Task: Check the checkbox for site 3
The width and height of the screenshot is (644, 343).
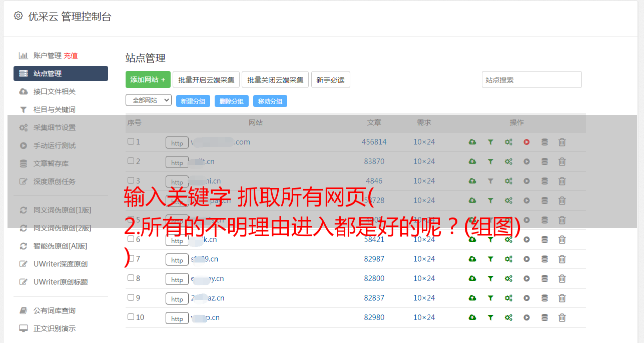Action: tap(131, 180)
